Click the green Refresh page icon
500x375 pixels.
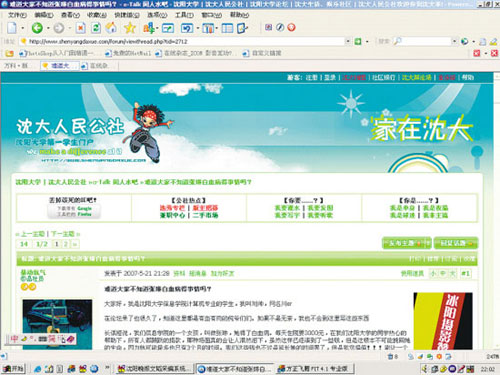point(96,28)
